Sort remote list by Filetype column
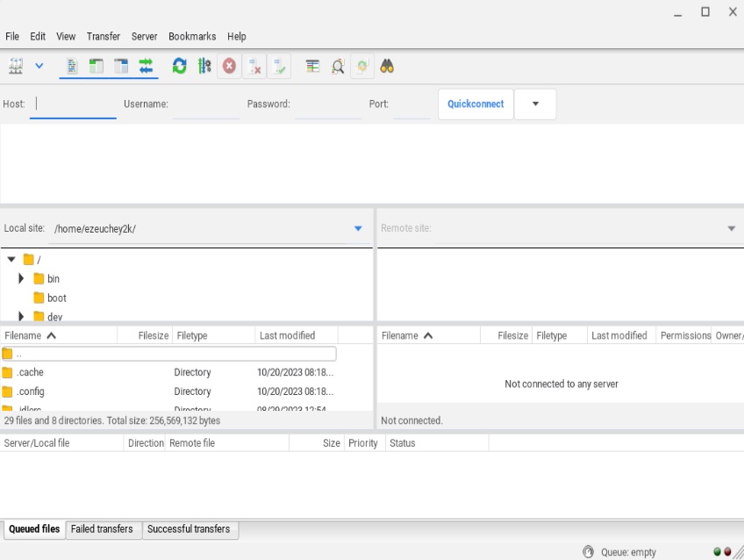 pos(560,335)
